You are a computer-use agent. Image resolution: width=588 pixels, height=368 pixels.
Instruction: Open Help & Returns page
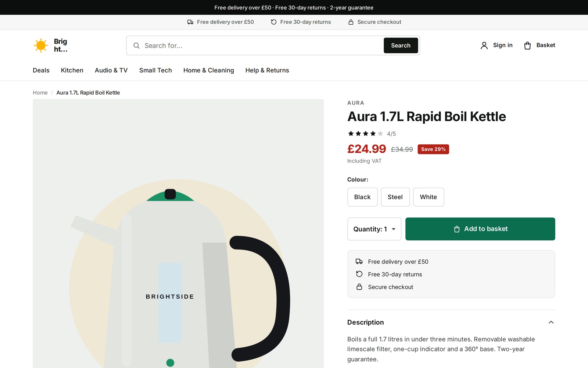pyautogui.click(x=267, y=70)
